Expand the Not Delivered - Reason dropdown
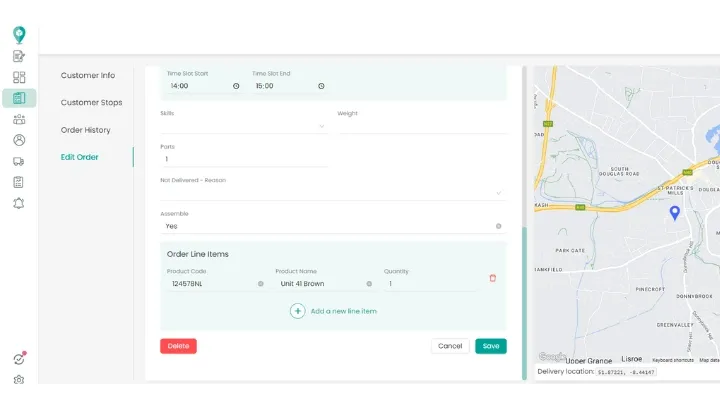This screenshot has height=405, width=720. point(498,193)
